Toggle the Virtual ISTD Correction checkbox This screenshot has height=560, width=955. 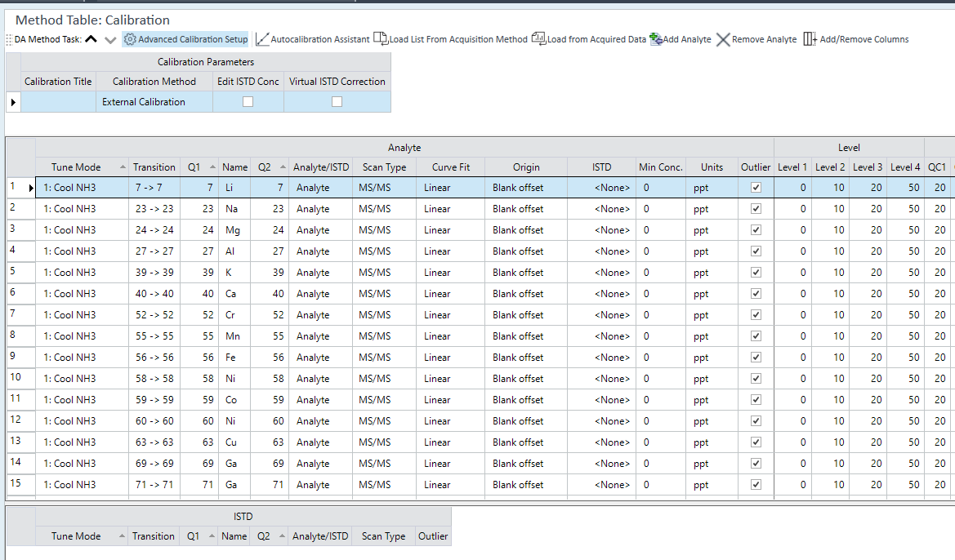point(337,102)
